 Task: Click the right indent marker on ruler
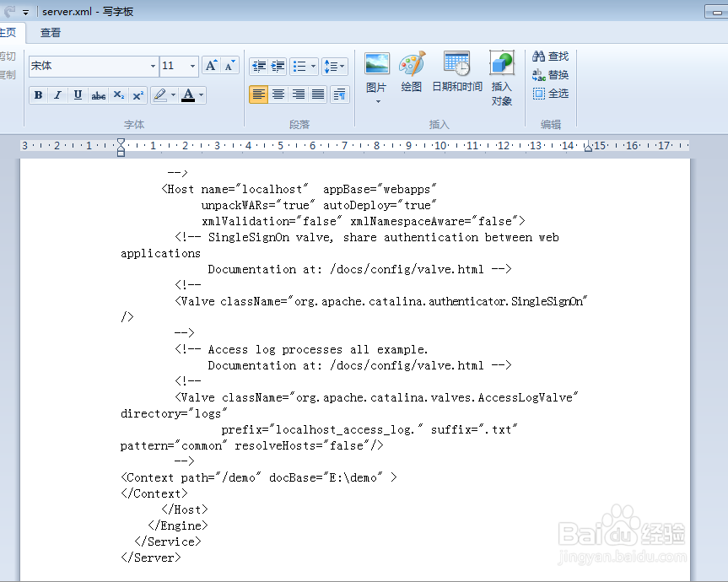(x=588, y=148)
